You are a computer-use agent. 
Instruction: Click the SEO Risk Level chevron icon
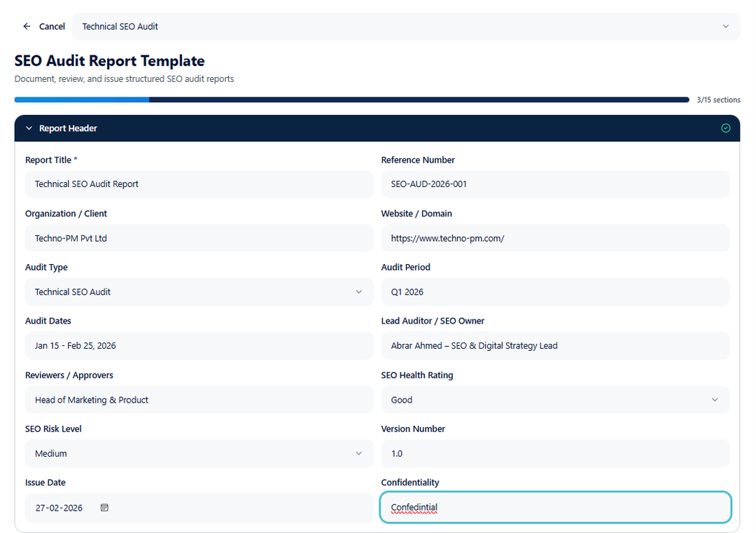click(358, 453)
